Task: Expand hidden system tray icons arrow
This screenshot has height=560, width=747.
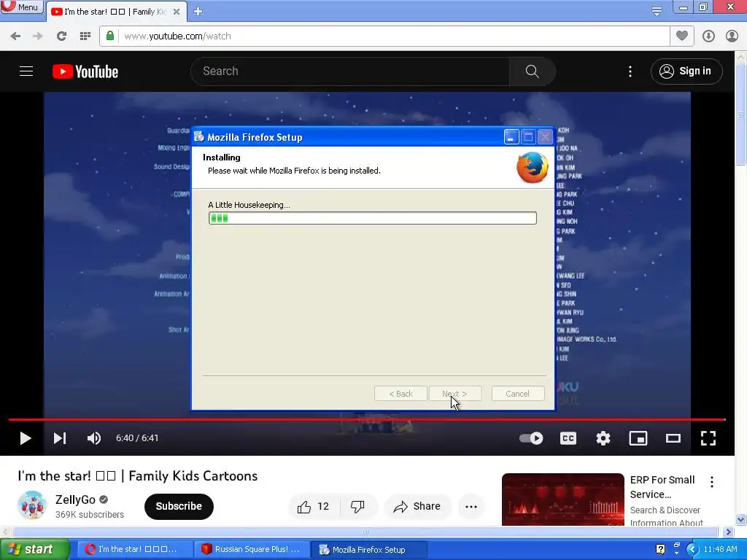Action: click(x=692, y=549)
